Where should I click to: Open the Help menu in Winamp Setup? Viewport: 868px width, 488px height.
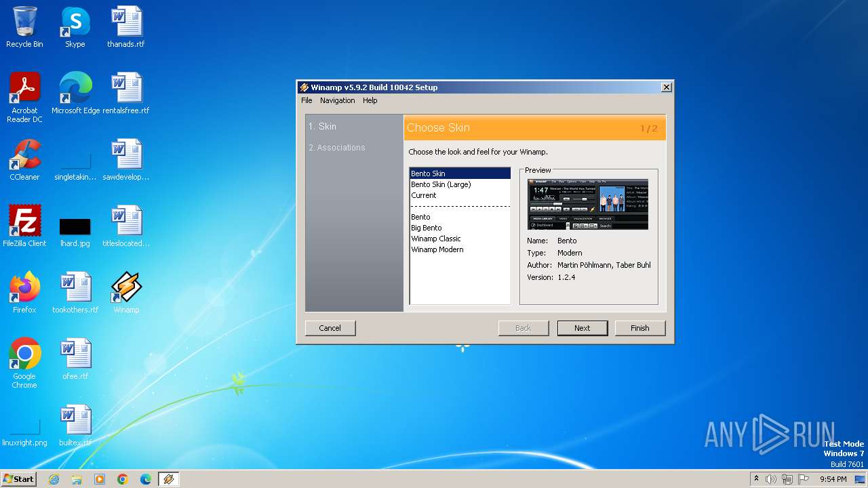click(370, 100)
